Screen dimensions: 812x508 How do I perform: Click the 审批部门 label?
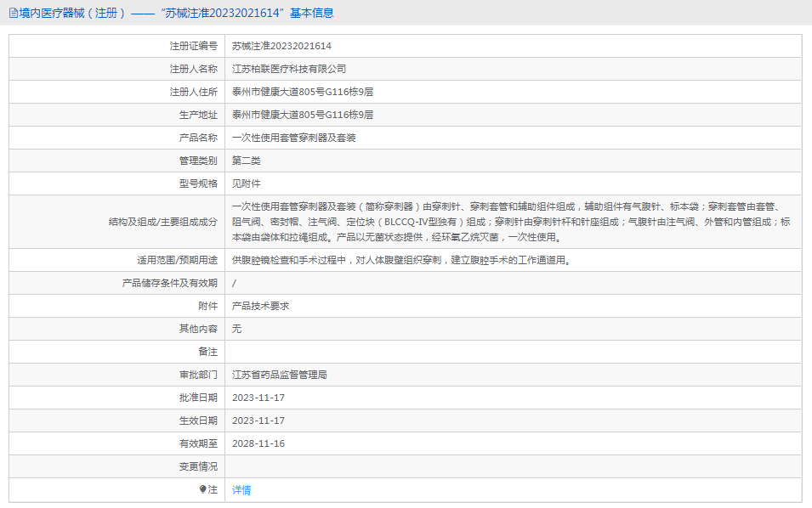pos(198,375)
